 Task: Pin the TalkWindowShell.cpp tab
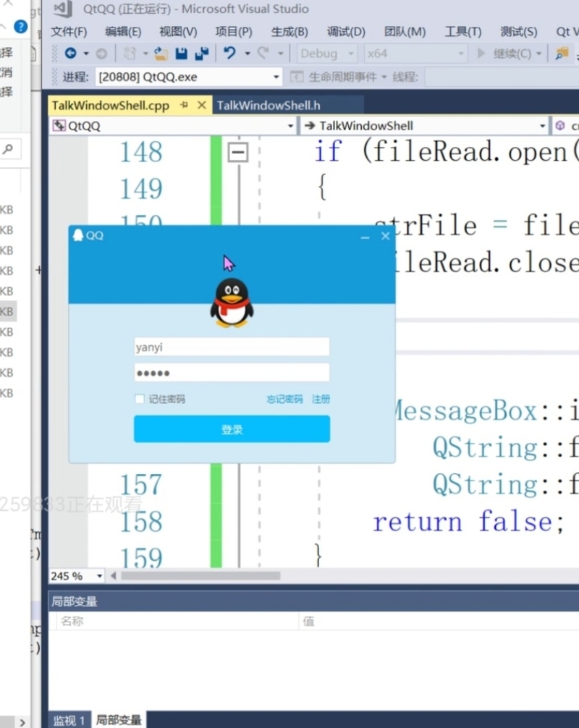[x=184, y=106]
